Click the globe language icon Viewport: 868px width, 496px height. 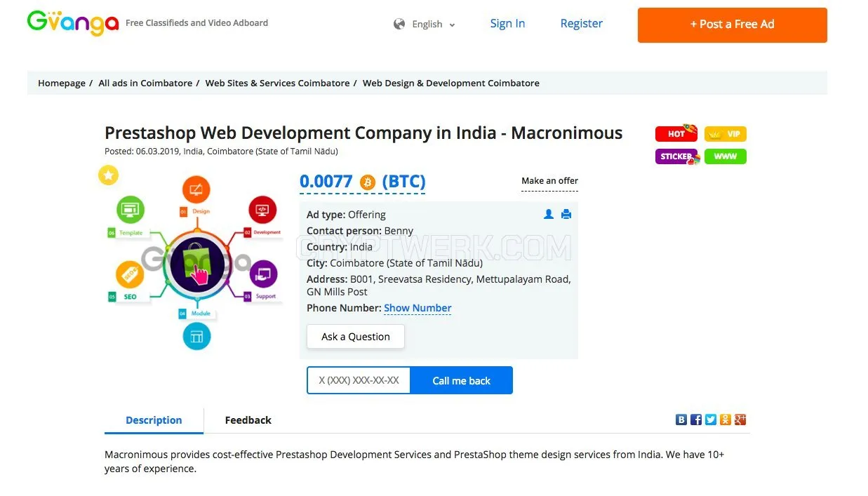[399, 25]
